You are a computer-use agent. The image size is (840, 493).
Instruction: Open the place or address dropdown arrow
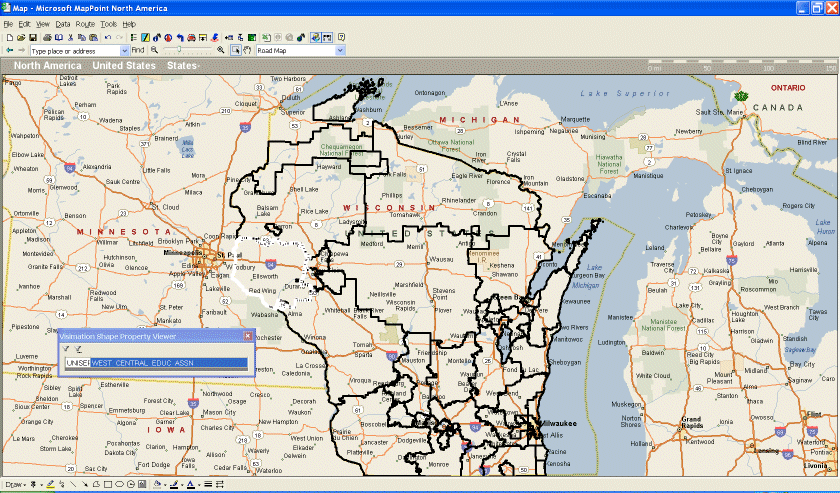pyautogui.click(x=124, y=51)
